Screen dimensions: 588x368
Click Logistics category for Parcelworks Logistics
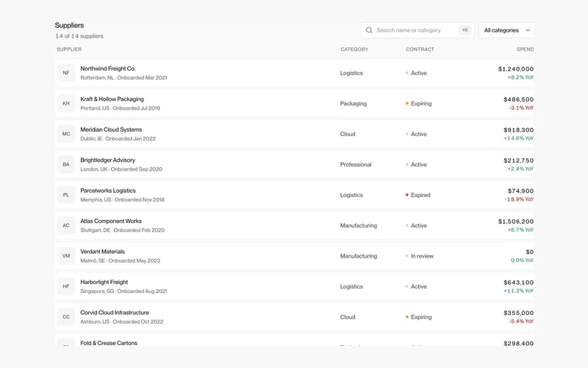point(351,195)
